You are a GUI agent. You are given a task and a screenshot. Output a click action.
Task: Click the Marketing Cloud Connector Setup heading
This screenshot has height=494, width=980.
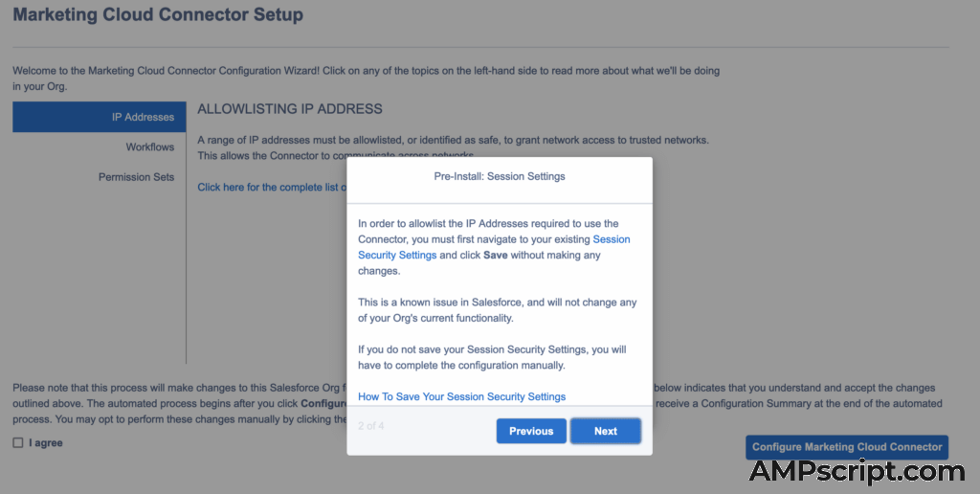click(x=158, y=15)
